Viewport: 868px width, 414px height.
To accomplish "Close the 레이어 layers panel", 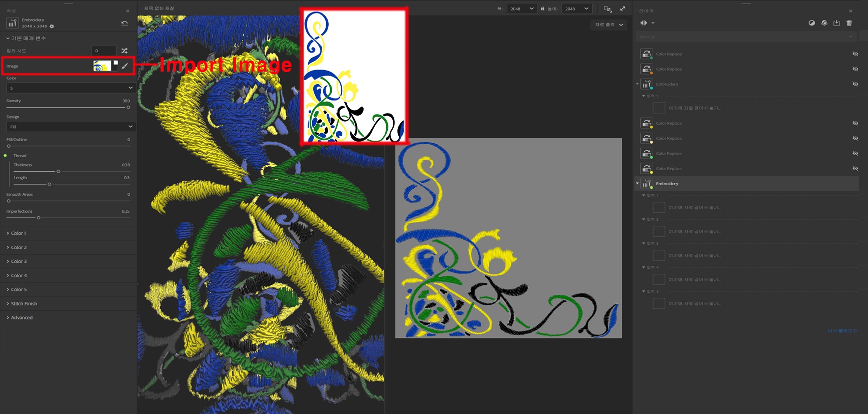I will point(850,11).
